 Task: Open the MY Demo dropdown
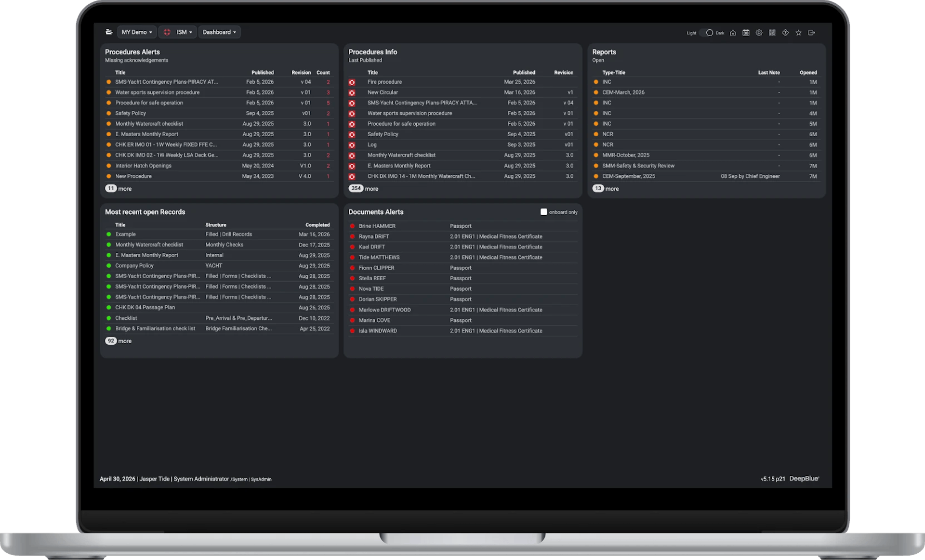(x=137, y=32)
